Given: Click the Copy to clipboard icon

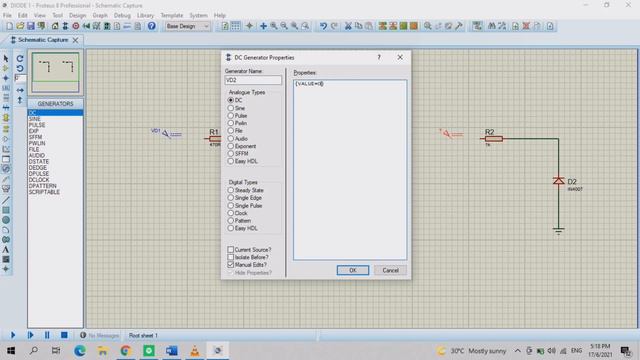Looking at the screenshot, I should [x=358, y=26].
